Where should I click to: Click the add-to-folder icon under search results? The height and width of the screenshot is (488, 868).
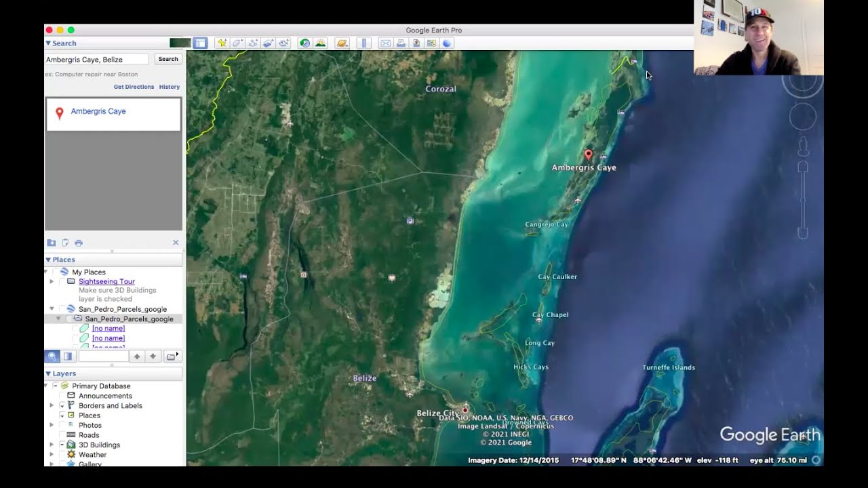pyautogui.click(x=52, y=243)
